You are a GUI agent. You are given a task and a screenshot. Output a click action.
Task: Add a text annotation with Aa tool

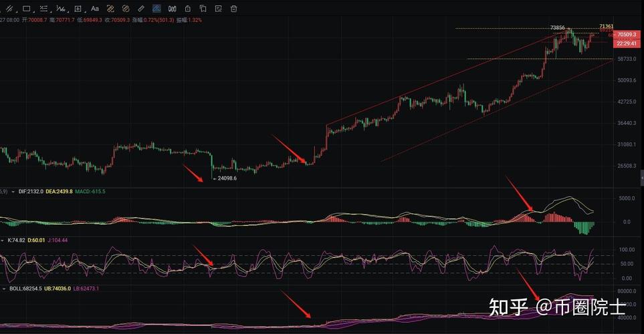pos(94,9)
